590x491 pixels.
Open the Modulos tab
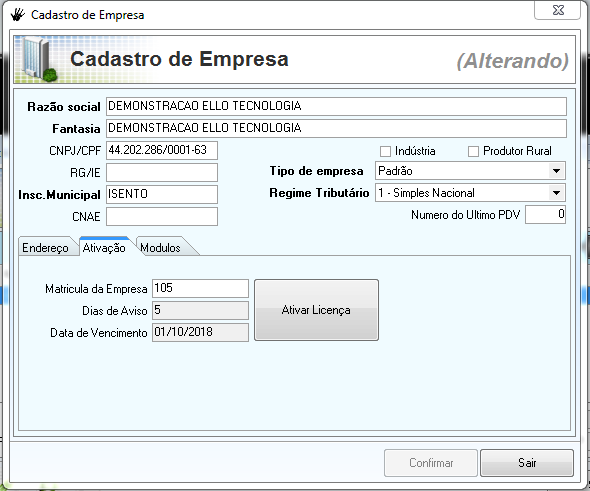click(x=161, y=248)
